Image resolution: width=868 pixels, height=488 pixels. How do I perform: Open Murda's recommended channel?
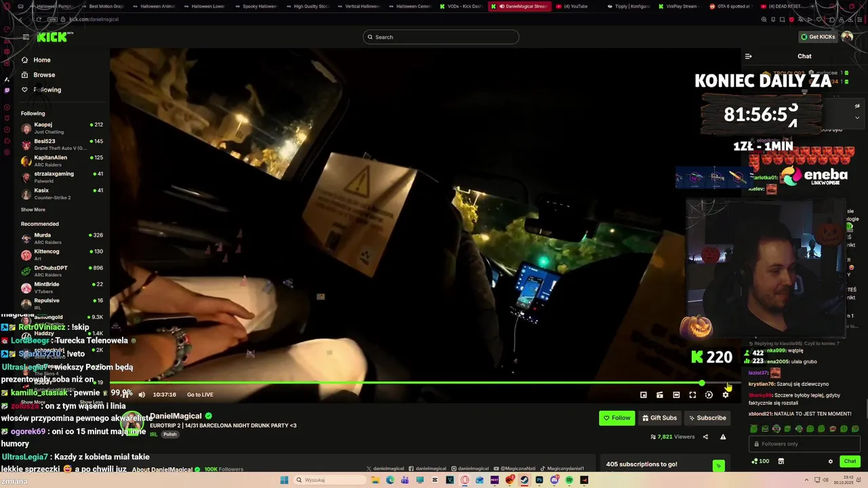click(62, 238)
